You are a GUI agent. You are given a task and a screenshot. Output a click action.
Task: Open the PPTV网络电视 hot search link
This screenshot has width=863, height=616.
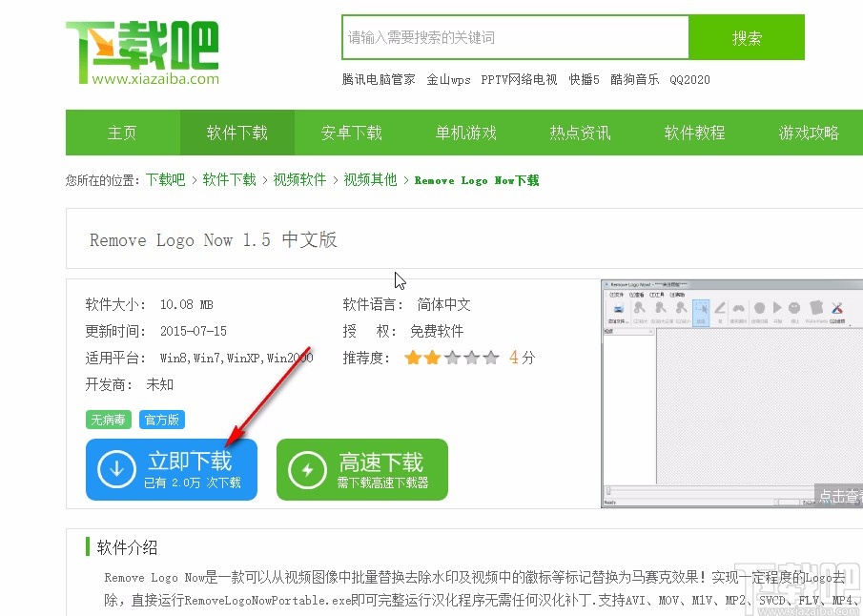pos(519,80)
